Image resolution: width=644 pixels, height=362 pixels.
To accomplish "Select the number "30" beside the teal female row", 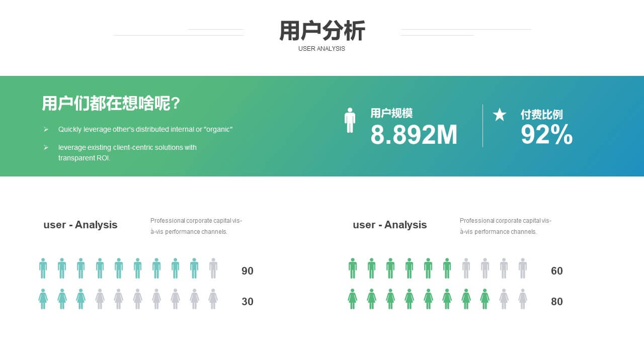I will tap(248, 302).
